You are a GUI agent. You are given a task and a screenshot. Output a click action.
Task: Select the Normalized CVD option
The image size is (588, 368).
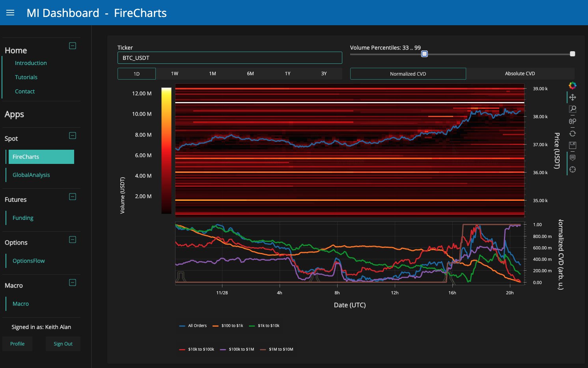tap(408, 74)
